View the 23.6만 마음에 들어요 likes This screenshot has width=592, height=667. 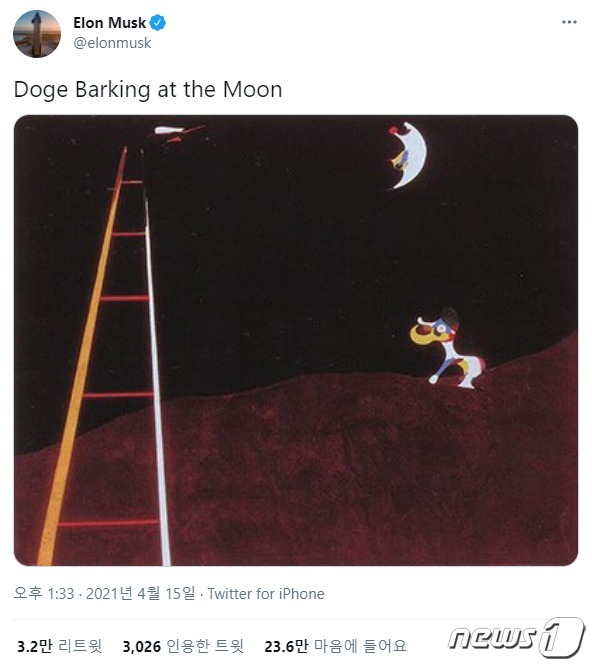pyautogui.click(x=336, y=646)
